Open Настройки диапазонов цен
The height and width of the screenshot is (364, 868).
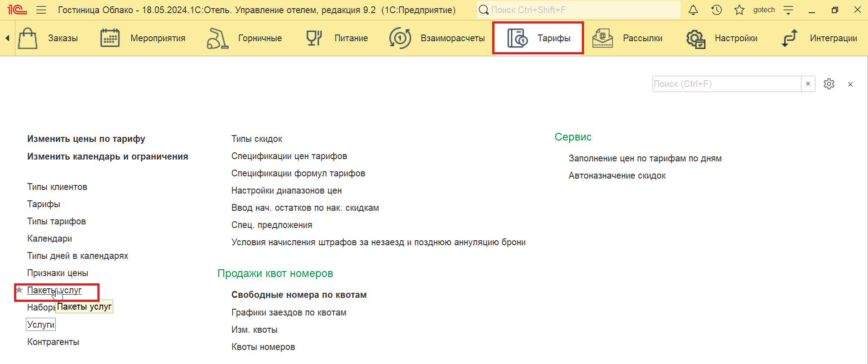coord(287,190)
